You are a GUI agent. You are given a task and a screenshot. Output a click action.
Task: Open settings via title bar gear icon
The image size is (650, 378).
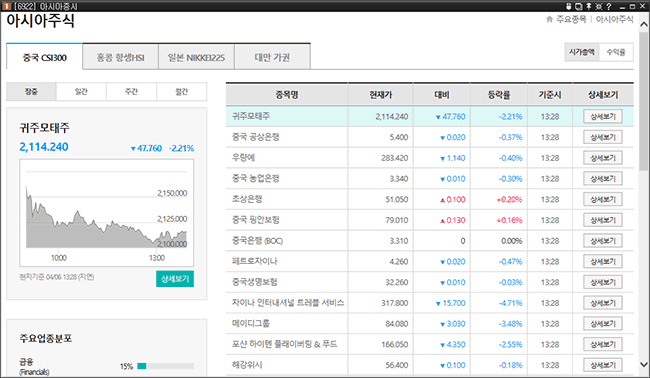coord(599,6)
